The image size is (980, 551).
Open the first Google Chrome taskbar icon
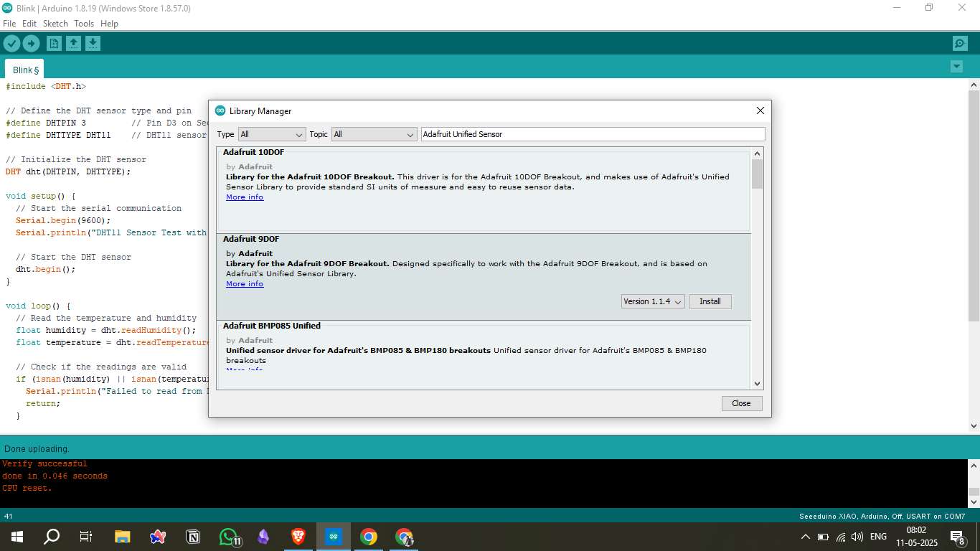coord(369,537)
